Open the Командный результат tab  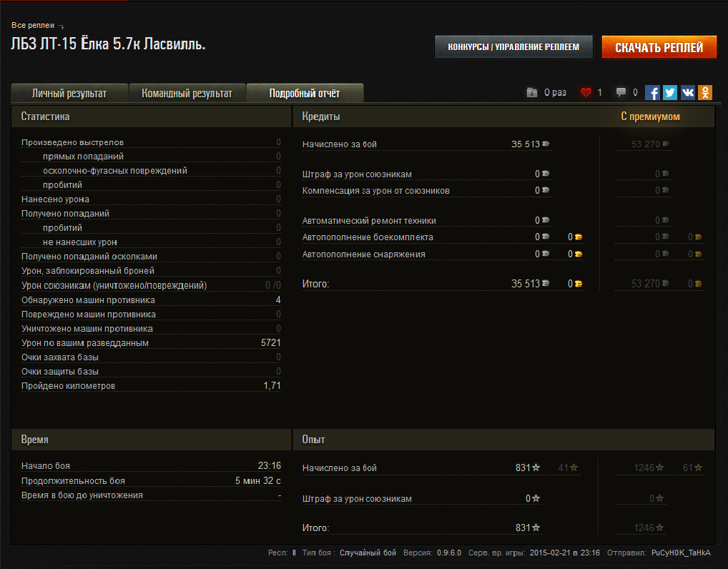tap(187, 93)
